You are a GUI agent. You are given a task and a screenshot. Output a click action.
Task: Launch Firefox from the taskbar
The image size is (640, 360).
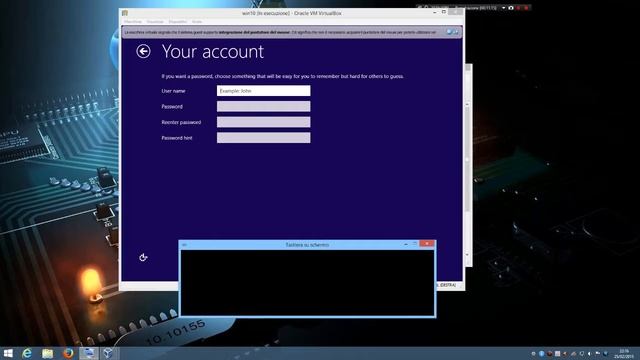click(68, 353)
